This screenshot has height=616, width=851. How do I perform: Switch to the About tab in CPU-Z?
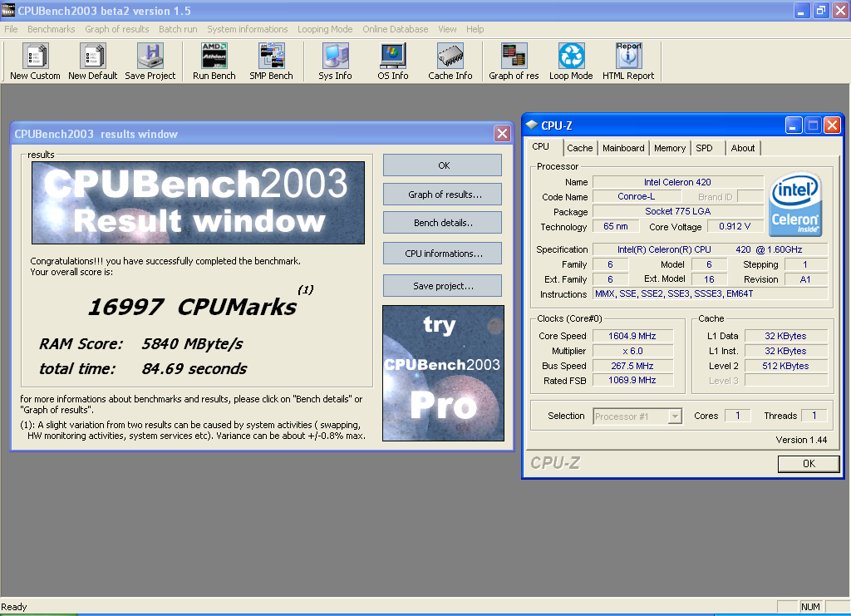pos(743,148)
